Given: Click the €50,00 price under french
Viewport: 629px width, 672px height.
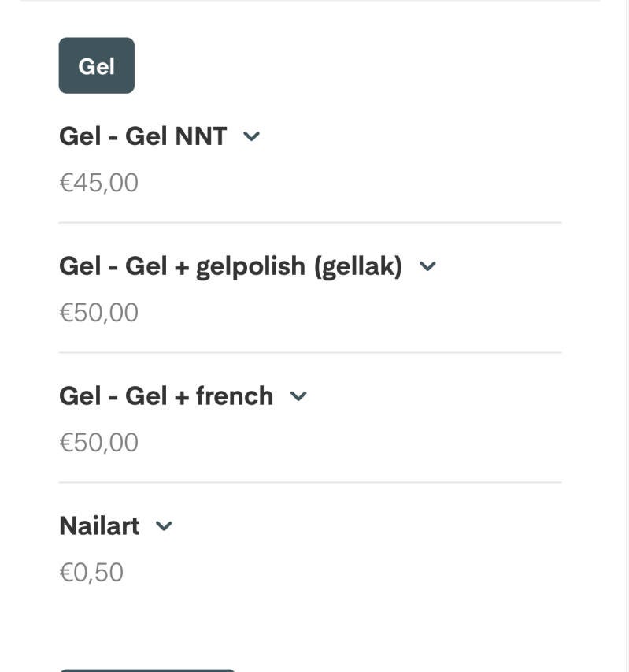Looking at the screenshot, I should (98, 443).
